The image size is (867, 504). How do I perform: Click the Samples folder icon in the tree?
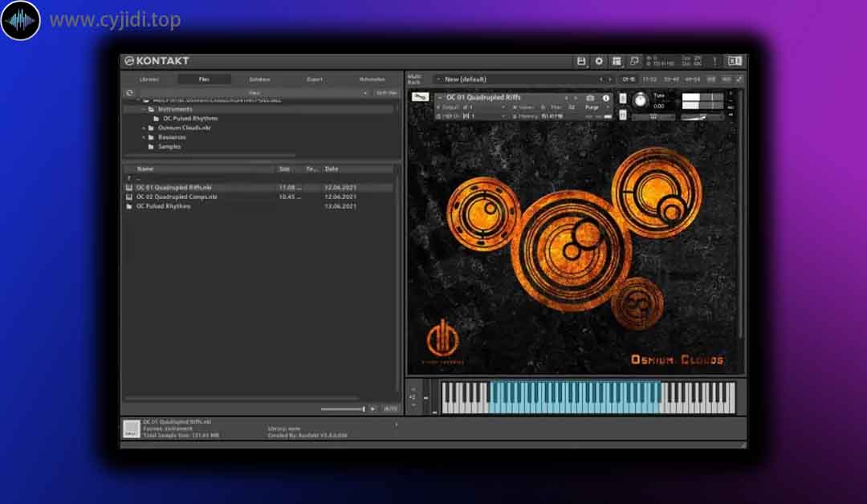151,146
